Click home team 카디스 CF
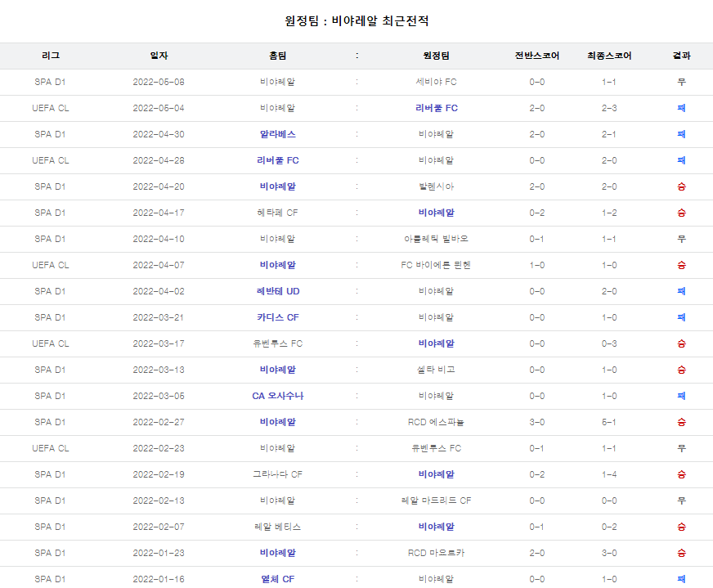The image size is (713, 588). pos(278,317)
